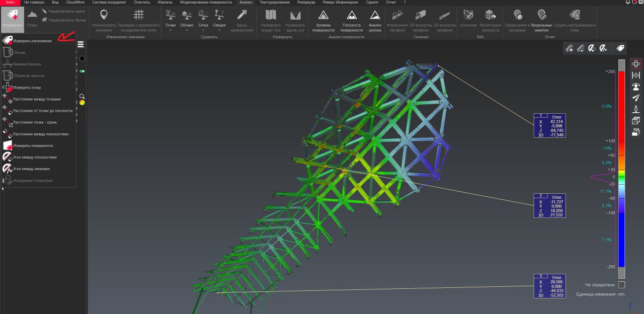
Task: Click Уровень поверхности button
Action: pos(323,20)
